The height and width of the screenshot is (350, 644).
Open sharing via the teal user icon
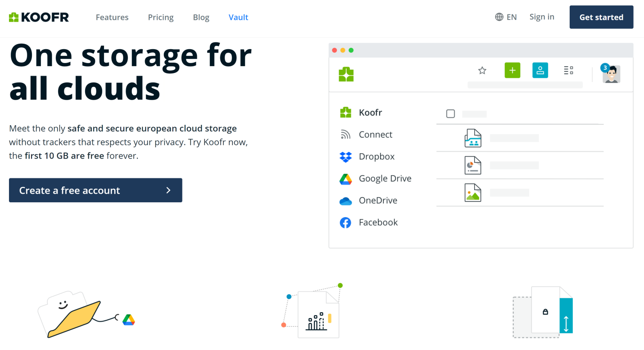(x=540, y=70)
